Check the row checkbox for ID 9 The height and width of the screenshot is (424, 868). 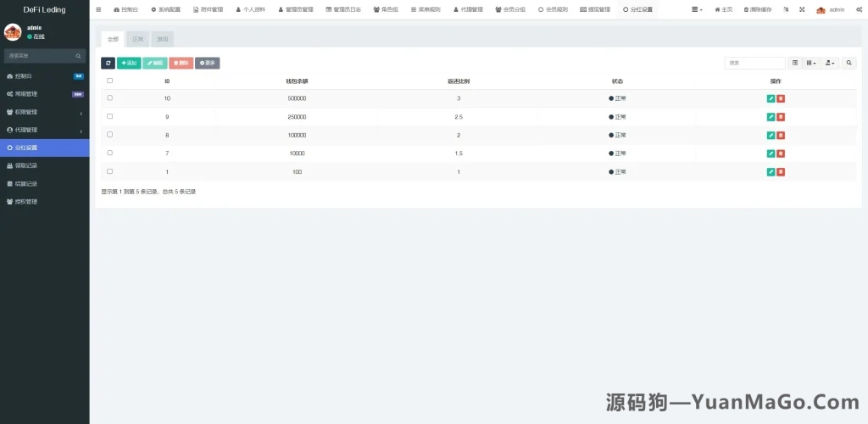pos(109,116)
